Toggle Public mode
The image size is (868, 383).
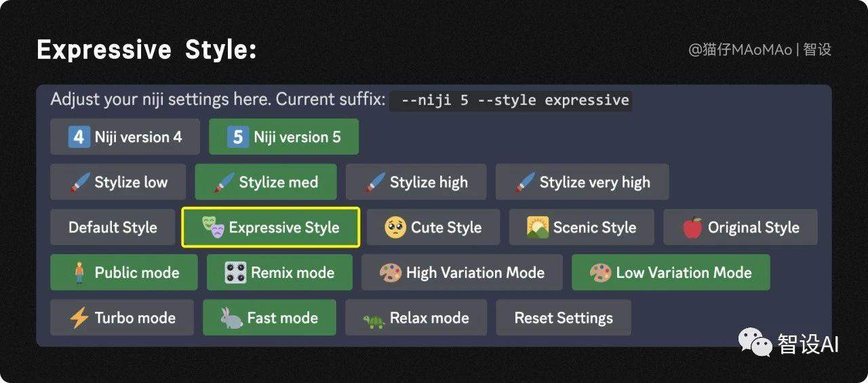124,273
